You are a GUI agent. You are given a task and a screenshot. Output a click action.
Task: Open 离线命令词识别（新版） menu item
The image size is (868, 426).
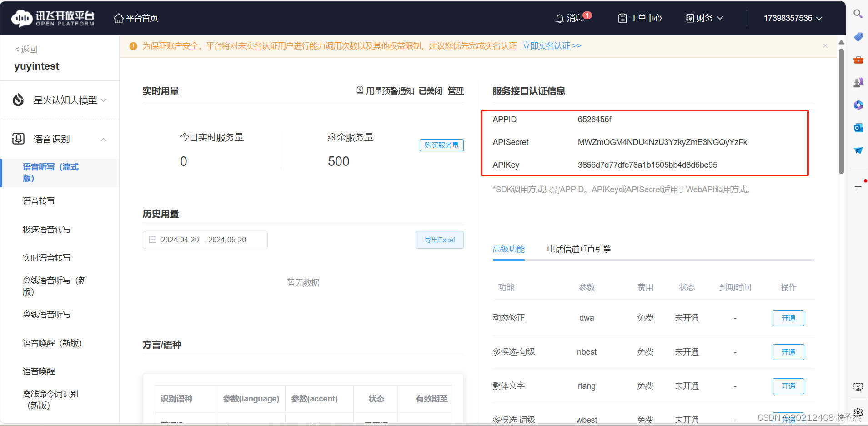pyautogui.click(x=50, y=400)
